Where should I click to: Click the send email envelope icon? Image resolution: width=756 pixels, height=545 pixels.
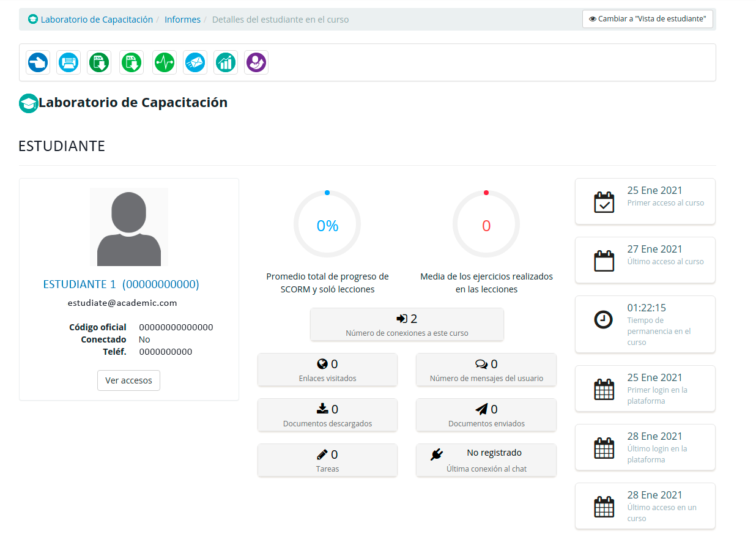click(195, 62)
